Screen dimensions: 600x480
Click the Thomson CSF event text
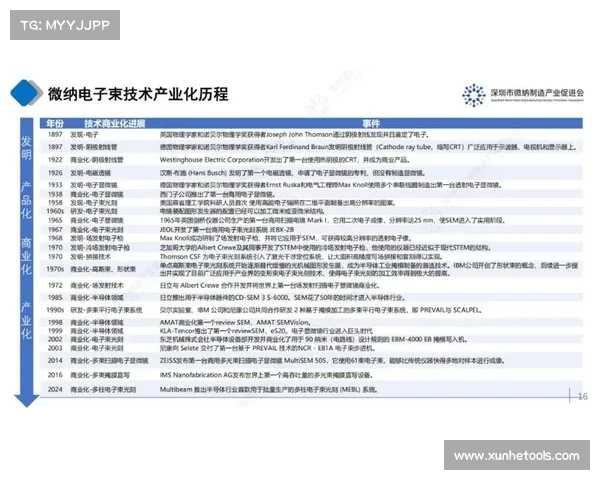pyautogui.click(x=301, y=256)
